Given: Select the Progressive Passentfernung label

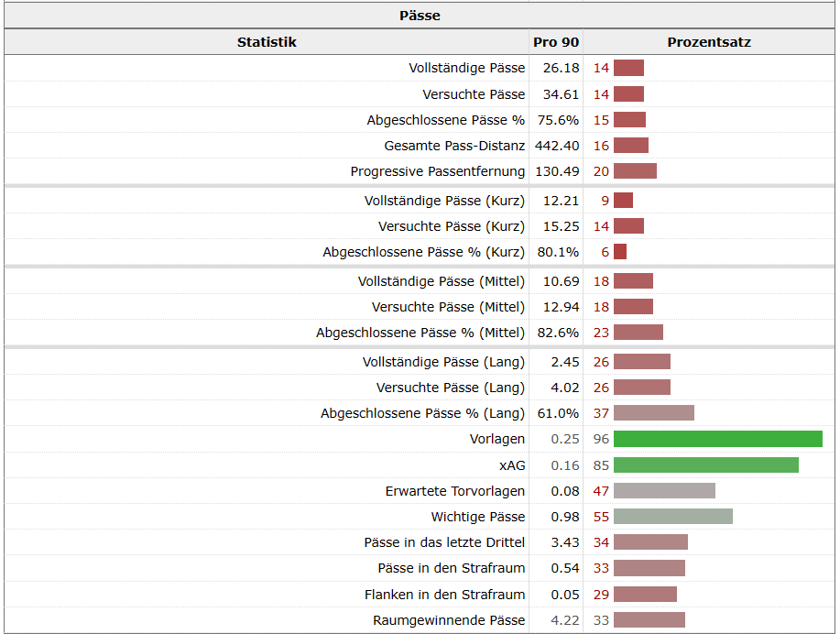Looking at the screenshot, I should point(438,171).
